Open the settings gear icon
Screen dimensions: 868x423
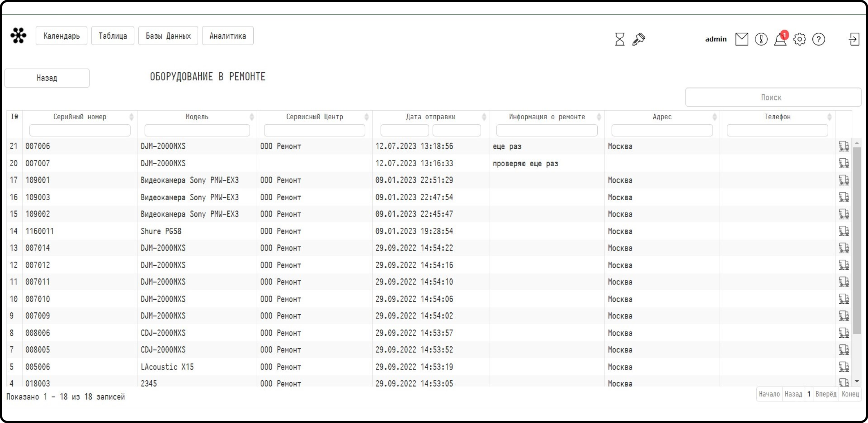pyautogui.click(x=799, y=39)
